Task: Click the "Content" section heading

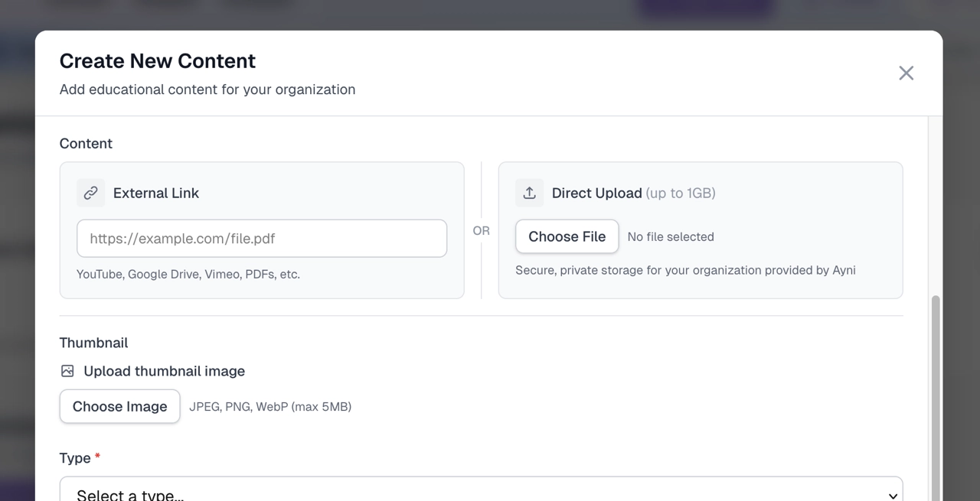Action: pyautogui.click(x=86, y=143)
